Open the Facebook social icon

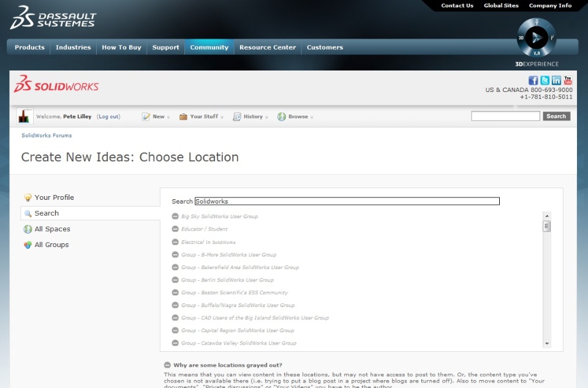pos(533,80)
